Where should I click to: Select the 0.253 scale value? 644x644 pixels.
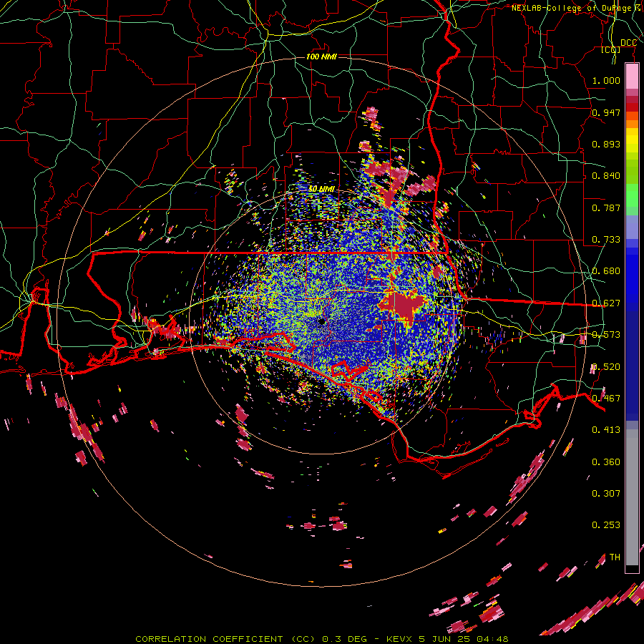(606, 525)
